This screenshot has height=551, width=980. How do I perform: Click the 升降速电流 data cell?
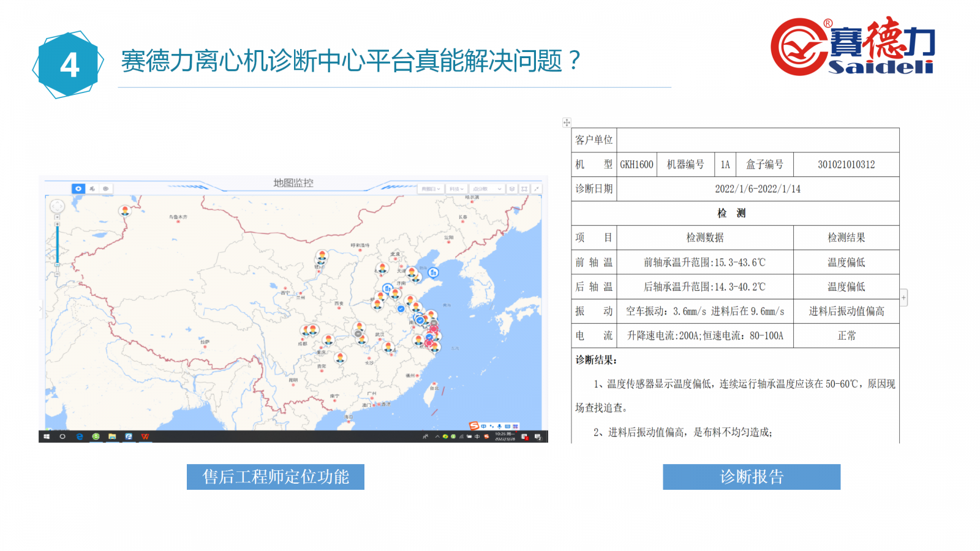coord(705,335)
